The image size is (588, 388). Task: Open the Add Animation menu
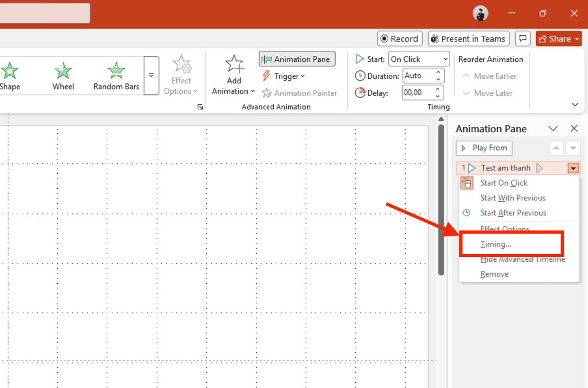(x=234, y=75)
